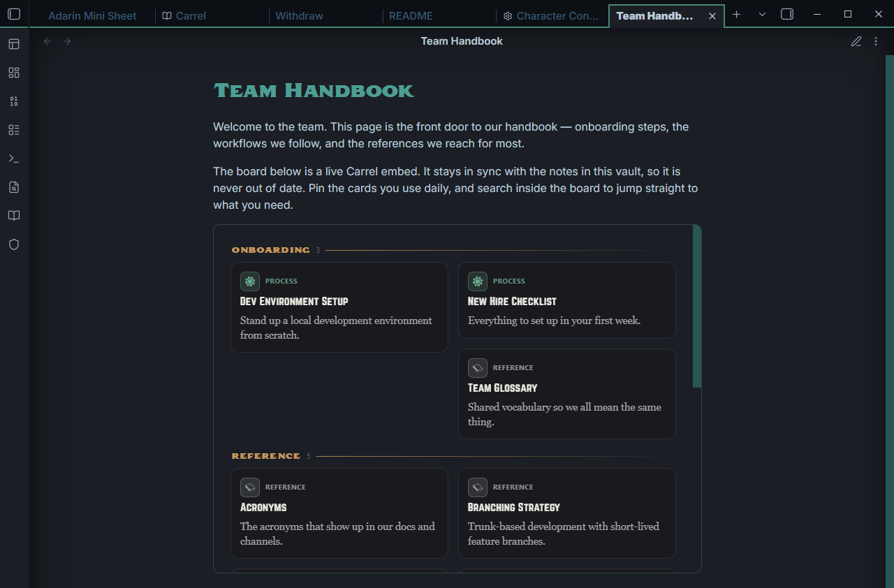Switch to the Adarin Mini Sheet tab
The width and height of the screenshot is (894, 588).
(x=92, y=16)
